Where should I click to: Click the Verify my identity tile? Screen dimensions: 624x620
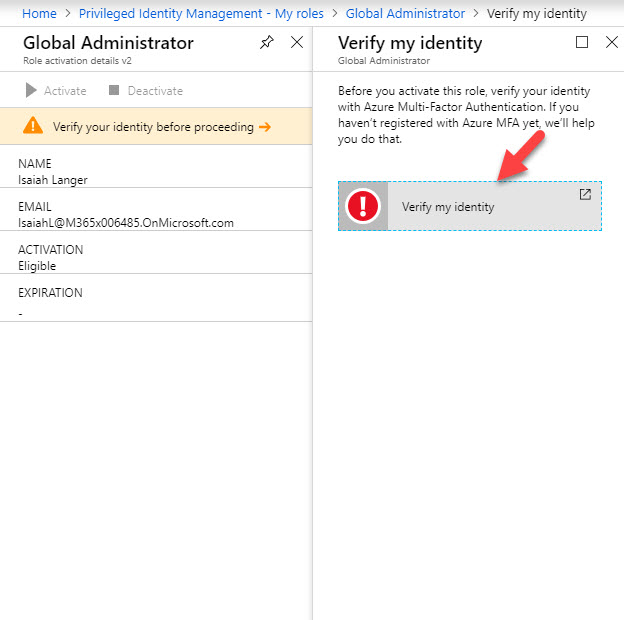(470, 206)
